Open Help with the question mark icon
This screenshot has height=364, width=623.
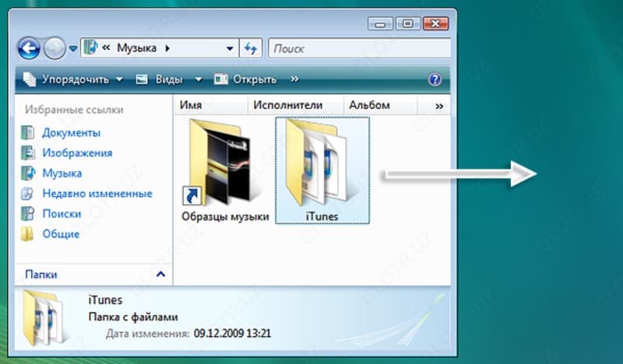click(x=435, y=79)
